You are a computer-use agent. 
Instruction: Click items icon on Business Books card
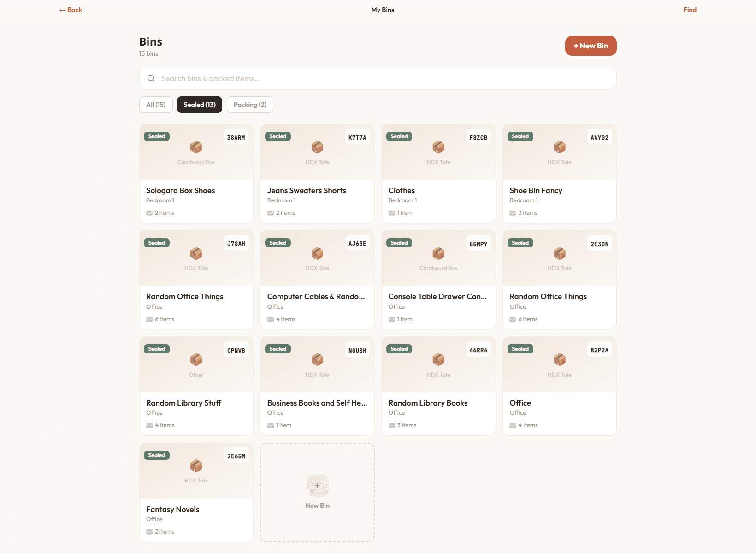(271, 425)
